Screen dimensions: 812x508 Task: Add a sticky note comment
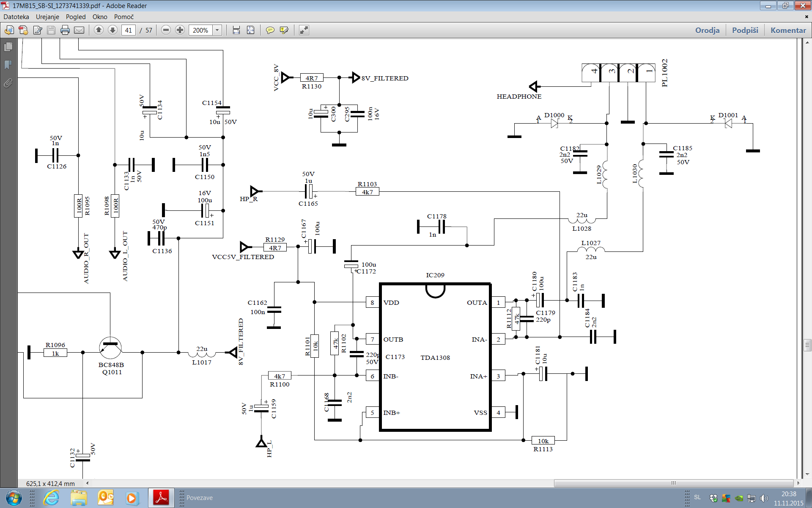coord(270,30)
